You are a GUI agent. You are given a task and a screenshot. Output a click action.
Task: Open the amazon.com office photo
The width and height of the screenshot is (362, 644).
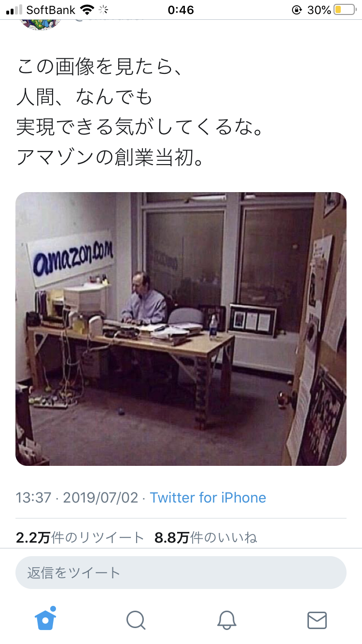click(x=181, y=329)
